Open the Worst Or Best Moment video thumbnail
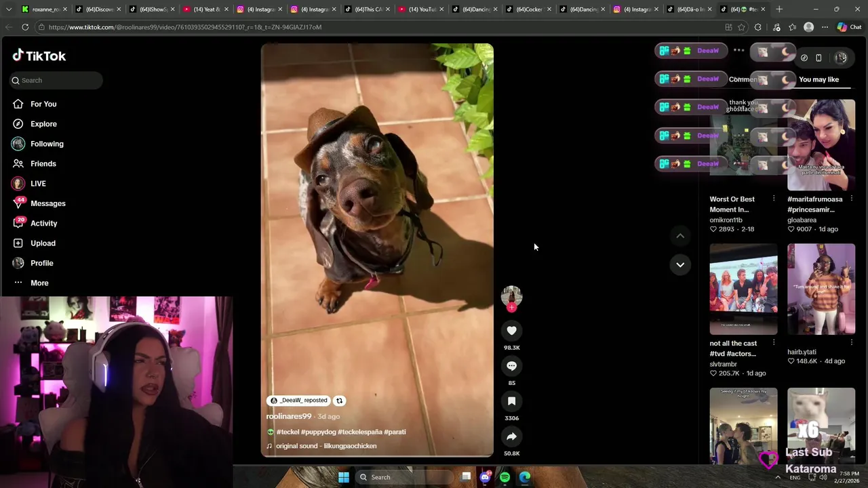Viewport: 868px width, 488px height. tap(744, 145)
